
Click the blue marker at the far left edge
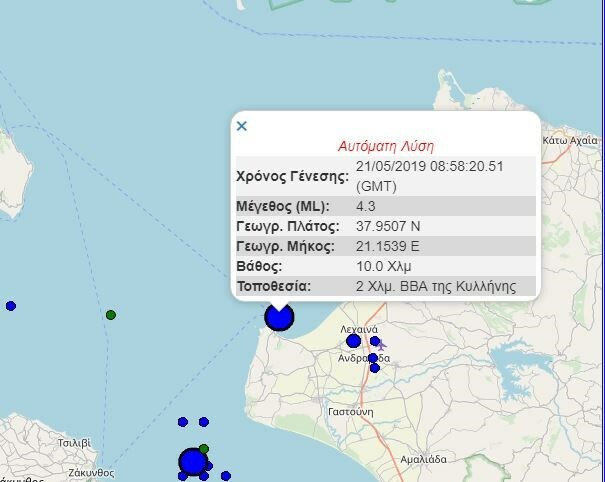pos(11,306)
